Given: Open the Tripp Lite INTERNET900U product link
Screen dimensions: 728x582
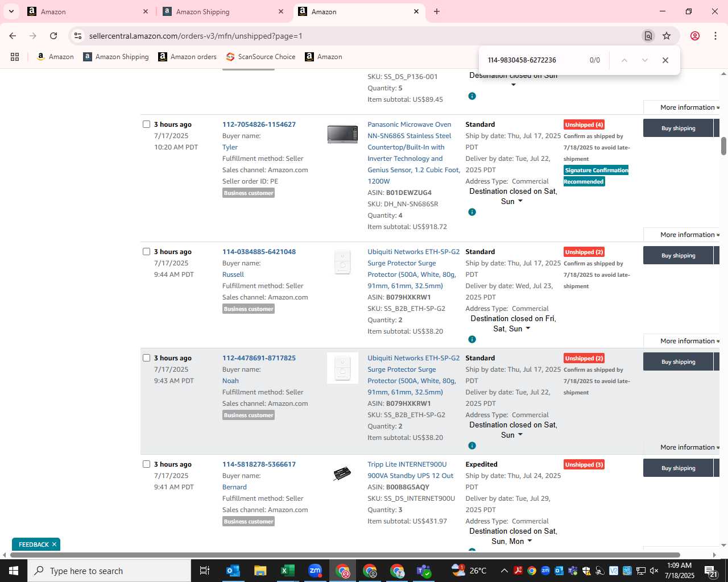Looking at the screenshot, I should 411,470.
